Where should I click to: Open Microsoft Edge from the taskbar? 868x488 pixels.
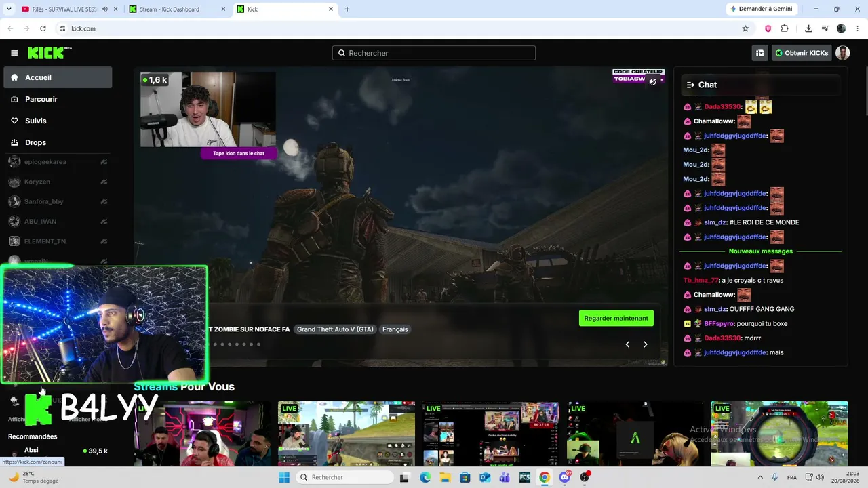[x=425, y=477]
